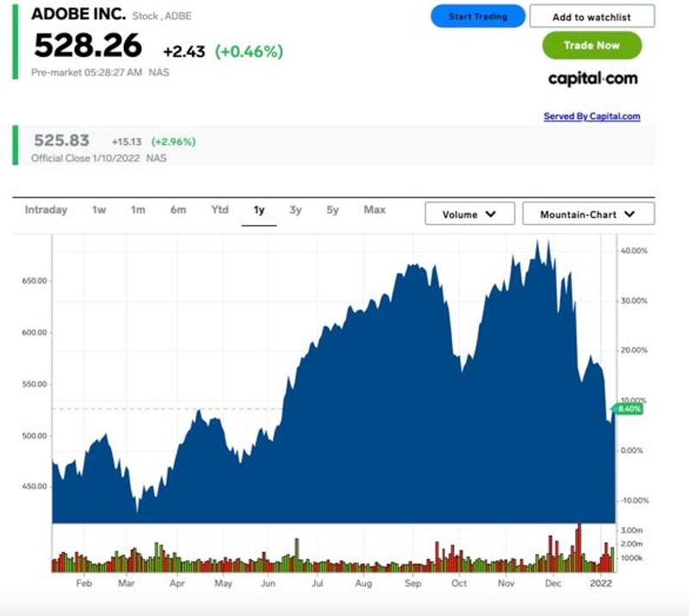The height and width of the screenshot is (616, 689).
Task: Click the Oct month label
Action: (459, 583)
